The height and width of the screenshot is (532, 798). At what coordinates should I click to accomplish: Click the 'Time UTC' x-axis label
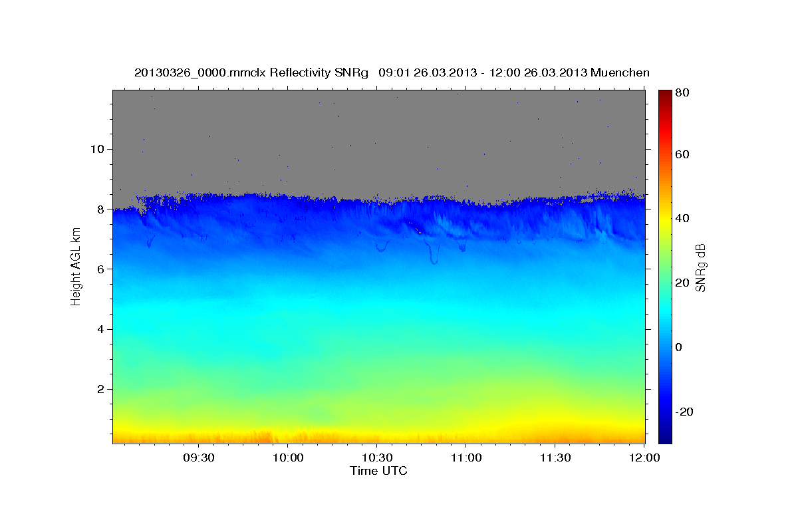[x=378, y=471]
